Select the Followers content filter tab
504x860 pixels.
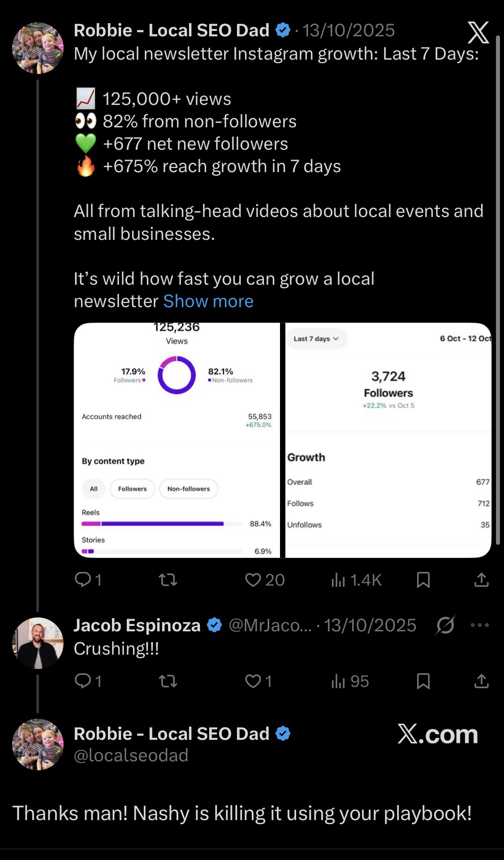[x=132, y=489]
